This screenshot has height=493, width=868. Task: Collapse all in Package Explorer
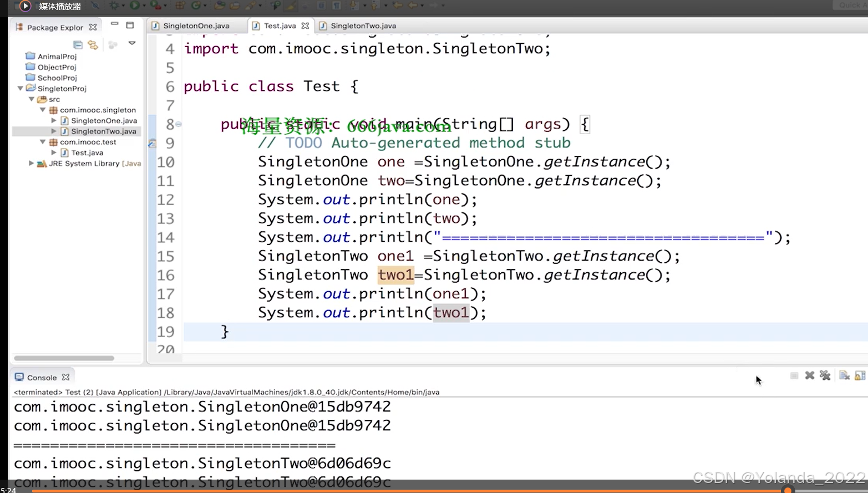click(x=78, y=44)
